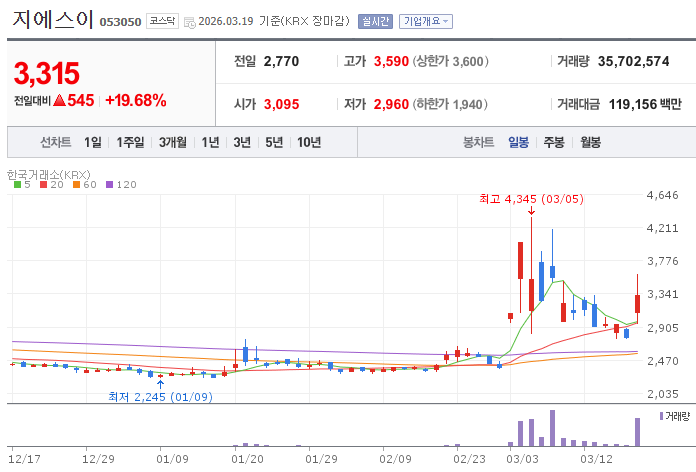Click the 01/20 date axis label
This screenshot has width=696, height=472.
247,459
